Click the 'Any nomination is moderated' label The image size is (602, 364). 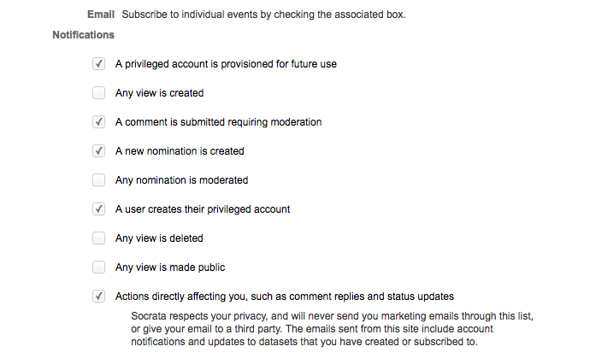pos(181,180)
